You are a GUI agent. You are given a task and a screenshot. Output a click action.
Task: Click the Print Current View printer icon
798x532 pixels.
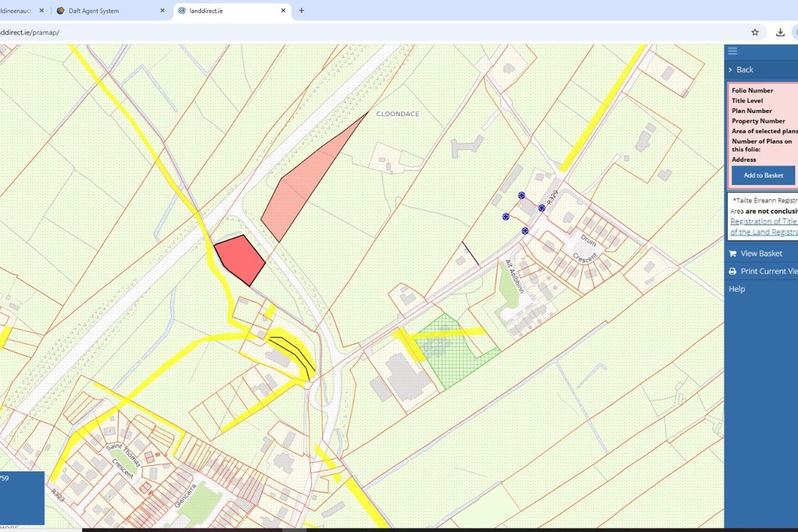tap(733, 272)
